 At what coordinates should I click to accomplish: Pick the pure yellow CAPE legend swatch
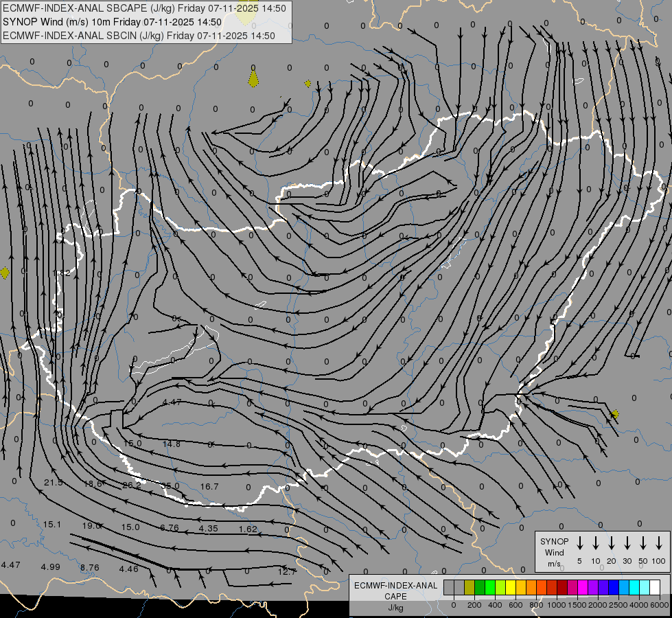tap(511, 587)
